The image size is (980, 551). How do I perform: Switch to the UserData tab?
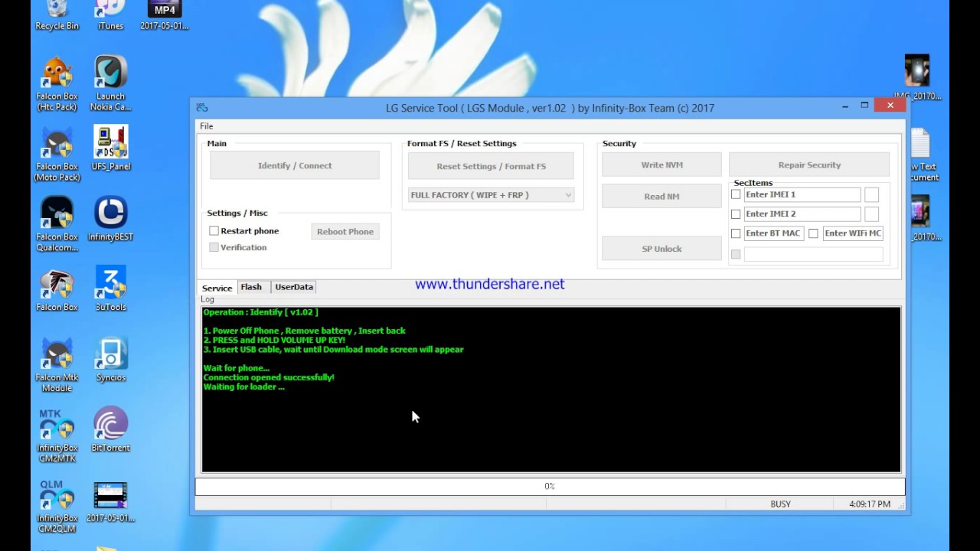coord(294,287)
